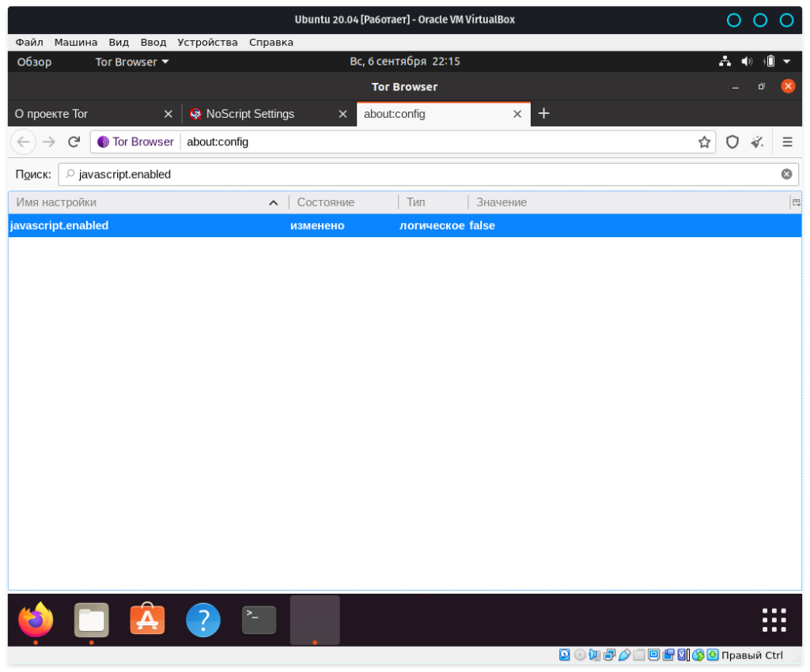This screenshot has width=810, height=672.
Task: Open the column picker in table header
Action: tap(795, 202)
